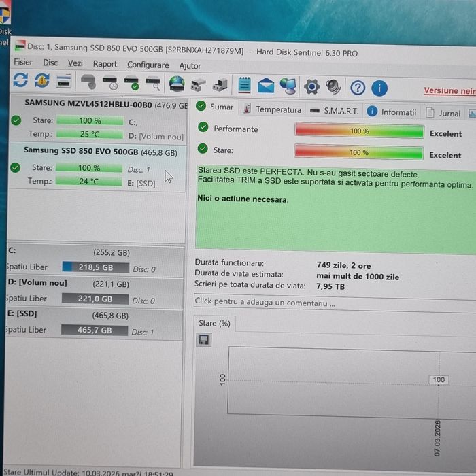476x476 pixels.
Task: Click the loudspeaker sound icon
Action: 333,87
